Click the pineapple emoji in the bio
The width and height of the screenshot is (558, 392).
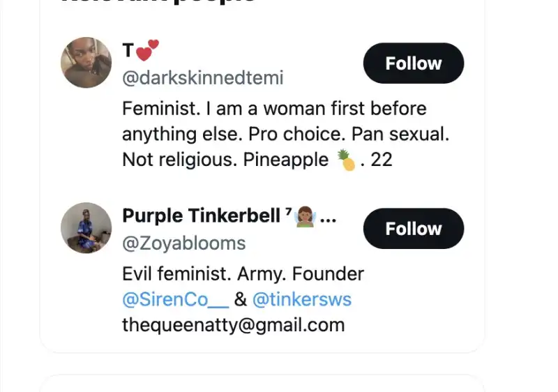pos(347,160)
